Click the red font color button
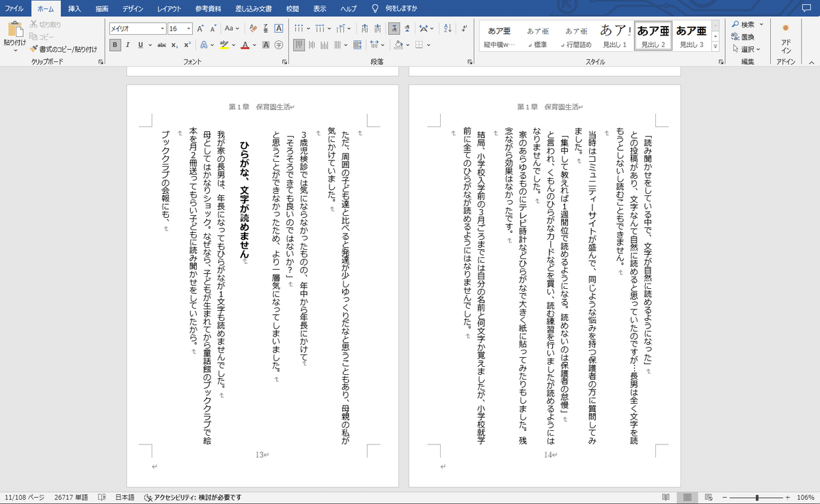 tap(245, 45)
